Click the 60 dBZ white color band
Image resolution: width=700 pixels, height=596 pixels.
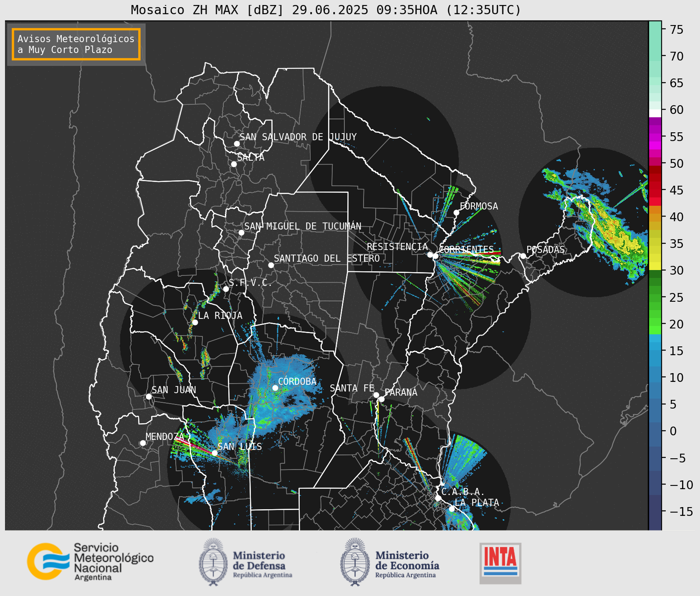point(655,113)
